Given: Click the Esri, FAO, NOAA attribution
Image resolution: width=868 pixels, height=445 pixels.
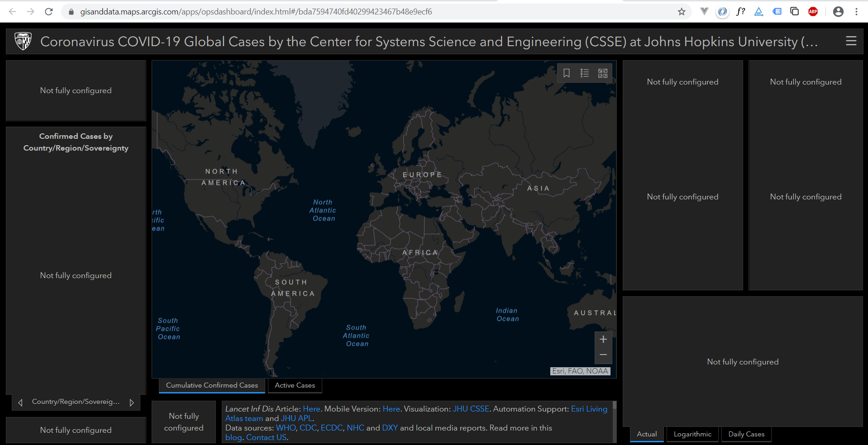Looking at the screenshot, I should 580,371.
